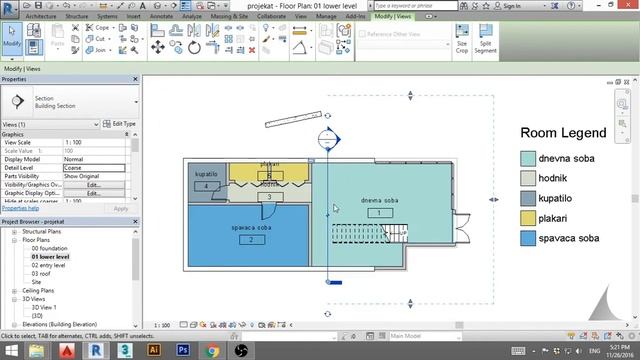Click Edit for Visibility/Graphics Overrides
The image size is (640, 360).
94,185
